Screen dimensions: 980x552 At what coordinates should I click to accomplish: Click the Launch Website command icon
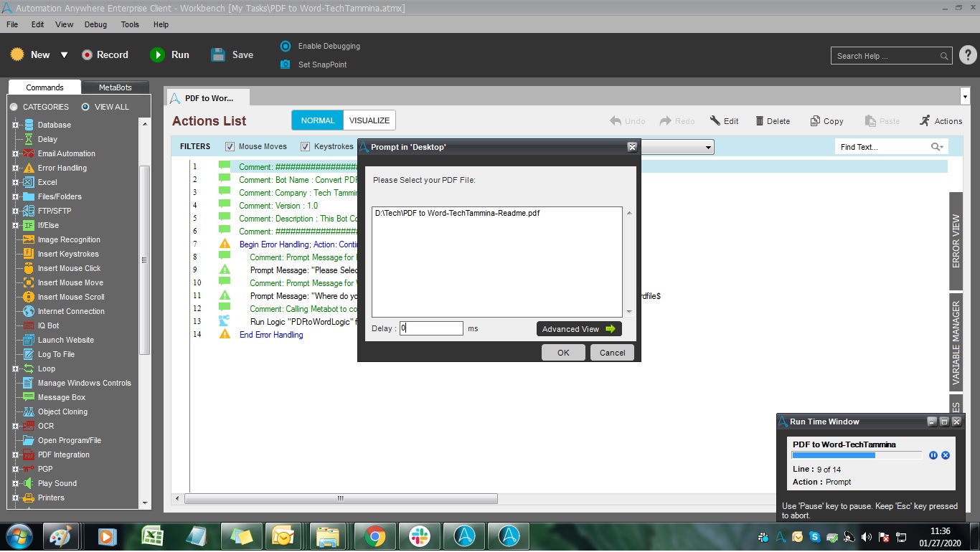[29, 340]
